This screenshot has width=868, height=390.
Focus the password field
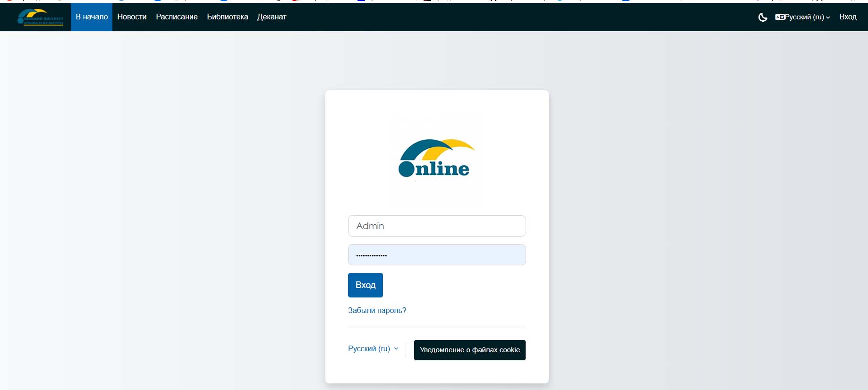(x=437, y=255)
